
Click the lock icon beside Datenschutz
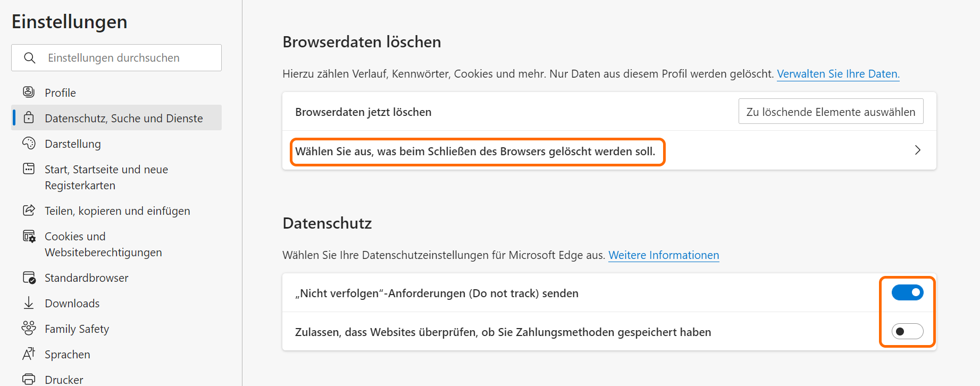tap(29, 118)
